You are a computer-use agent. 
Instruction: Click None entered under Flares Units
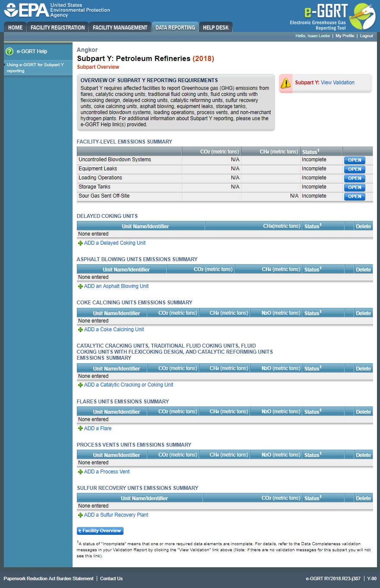(x=93, y=419)
